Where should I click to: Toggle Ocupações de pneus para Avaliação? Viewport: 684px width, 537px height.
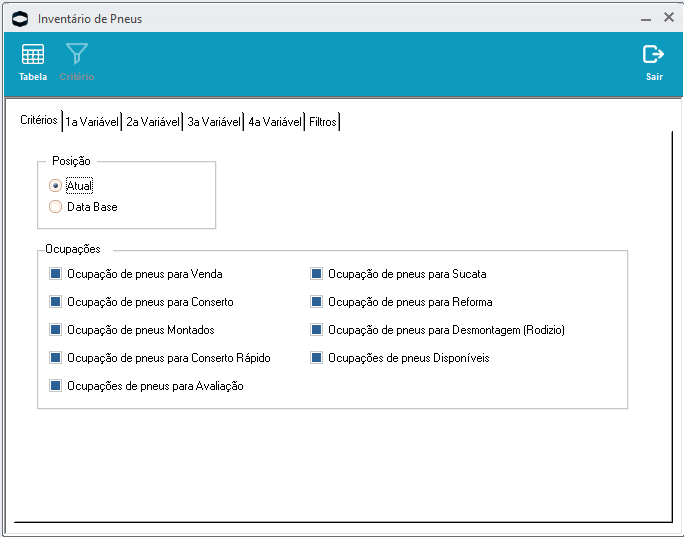[56, 385]
